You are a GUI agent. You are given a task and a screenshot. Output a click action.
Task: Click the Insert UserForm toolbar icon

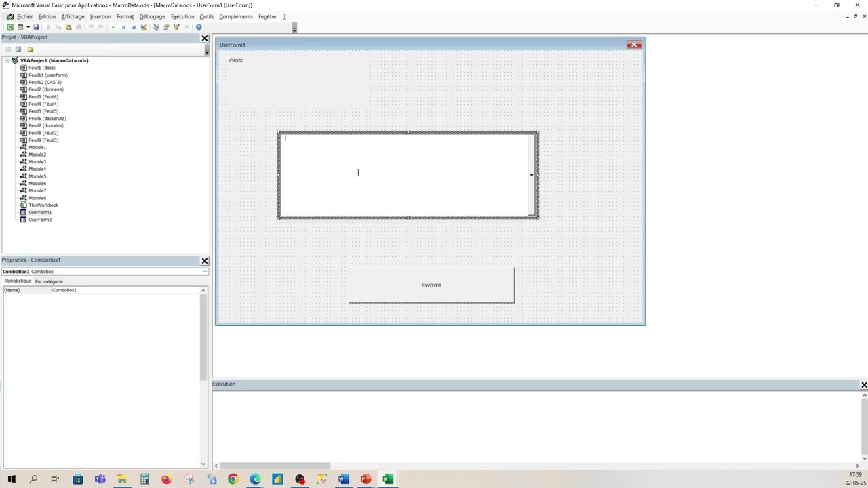(20, 27)
